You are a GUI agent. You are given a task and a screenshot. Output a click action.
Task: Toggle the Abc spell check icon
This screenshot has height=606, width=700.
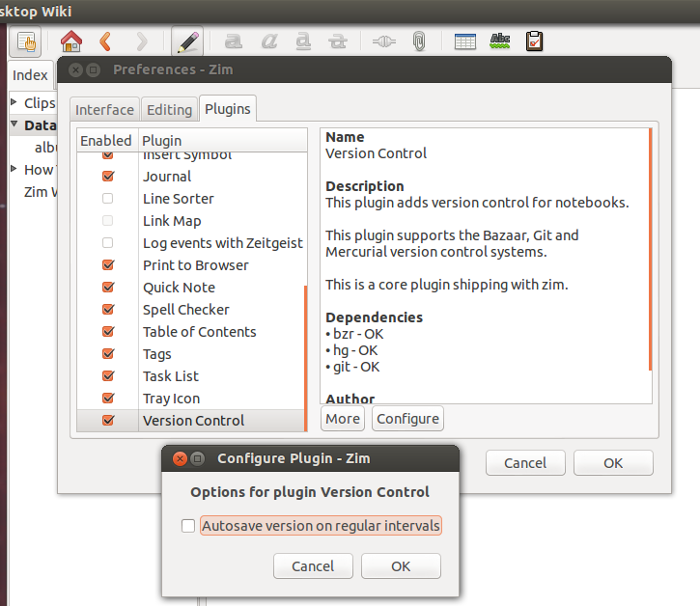[x=500, y=41]
